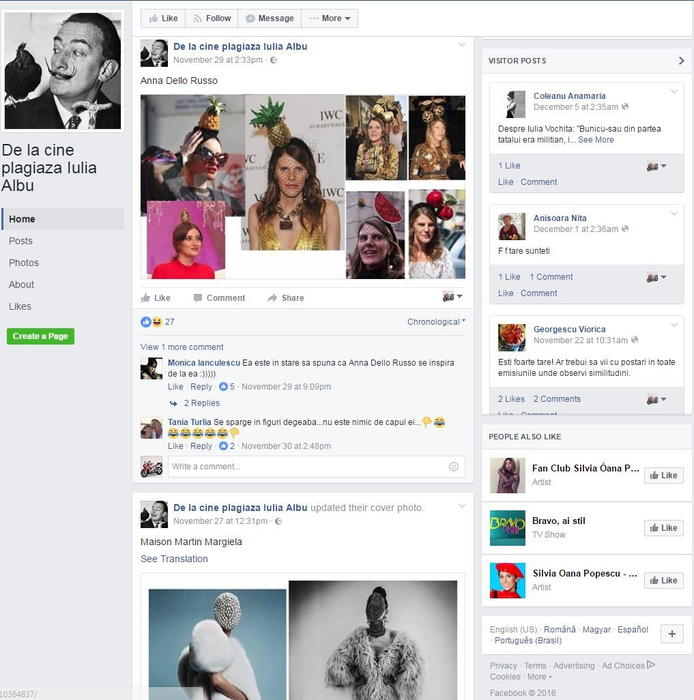The width and height of the screenshot is (694, 700).
Task: Like the page using top bar button
Action: point(163,18)
